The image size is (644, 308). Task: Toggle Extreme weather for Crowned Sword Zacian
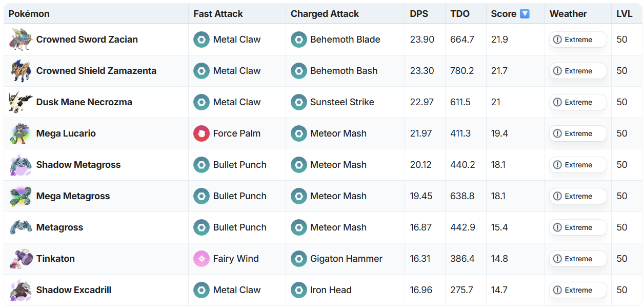click(x=578, y=40)
